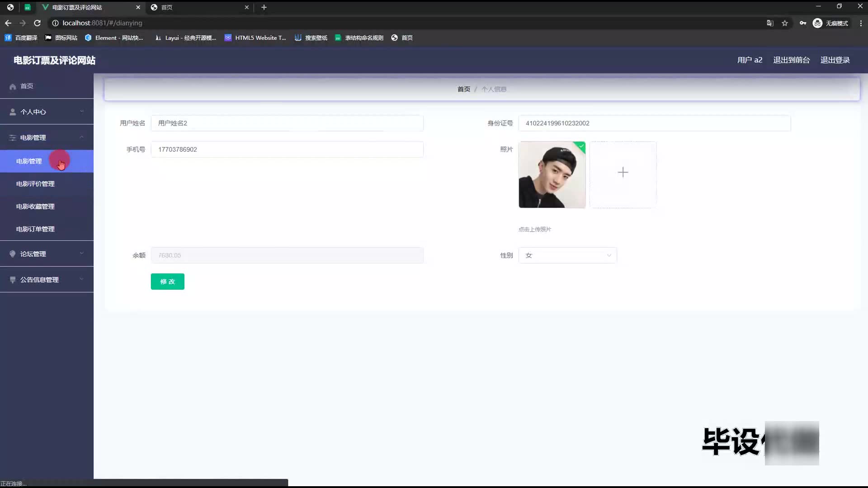The image size is (868, 488).
Task: Go to 首页 in the sidebar
Action: (47, 86)
